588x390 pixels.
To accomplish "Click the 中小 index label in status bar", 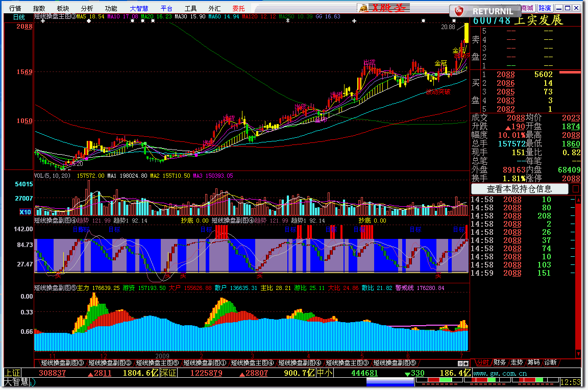I will coord(325,373).
